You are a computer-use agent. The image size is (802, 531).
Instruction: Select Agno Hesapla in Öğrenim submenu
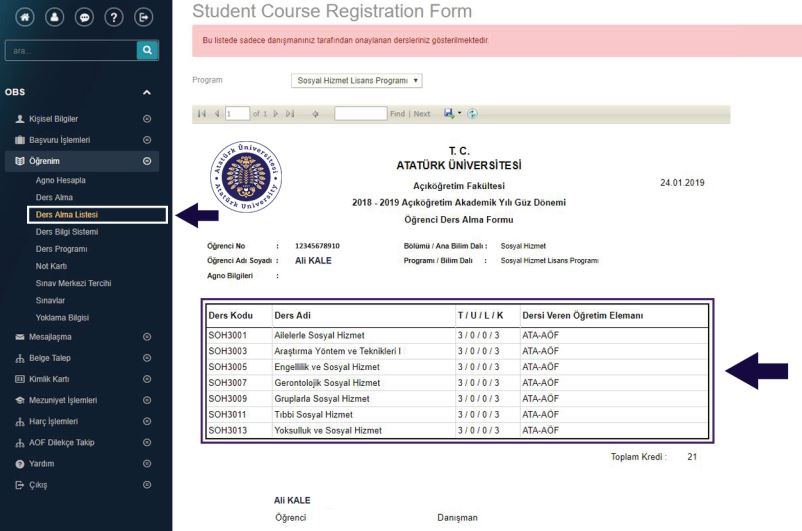61,180
